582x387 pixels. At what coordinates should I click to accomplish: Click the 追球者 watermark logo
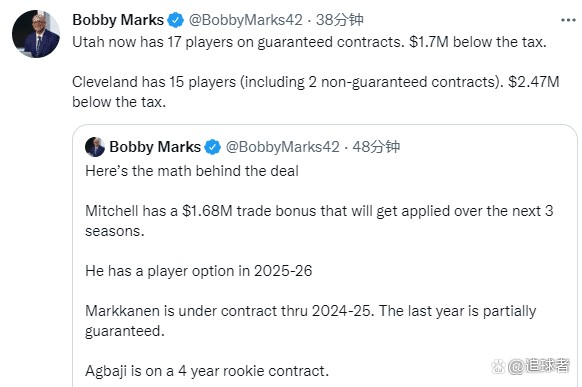click(x=530, y=366)
